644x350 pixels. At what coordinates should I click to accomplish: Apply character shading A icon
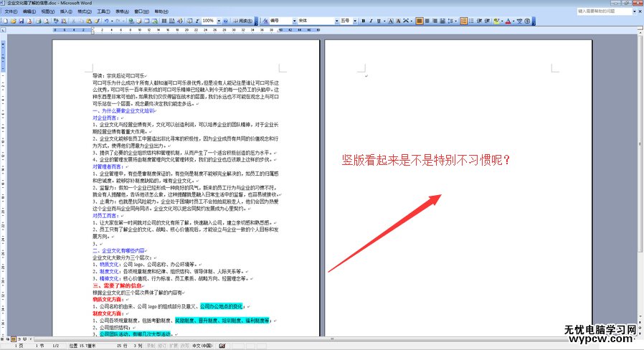(399, 21)
